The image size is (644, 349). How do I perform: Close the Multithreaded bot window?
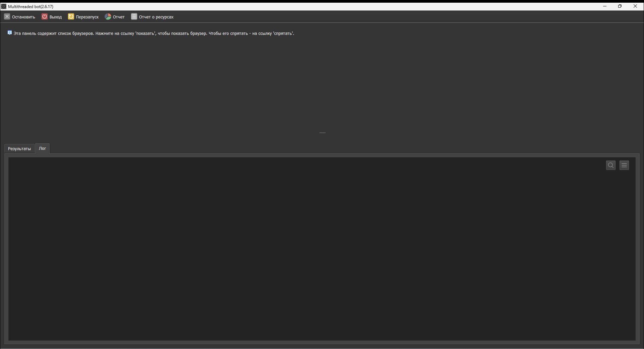[x=635, y=6]
